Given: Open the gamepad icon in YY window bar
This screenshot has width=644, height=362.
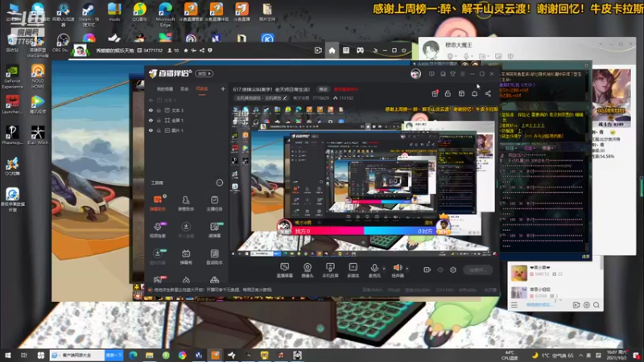Looking at the screenshot, I should [360, 51].
